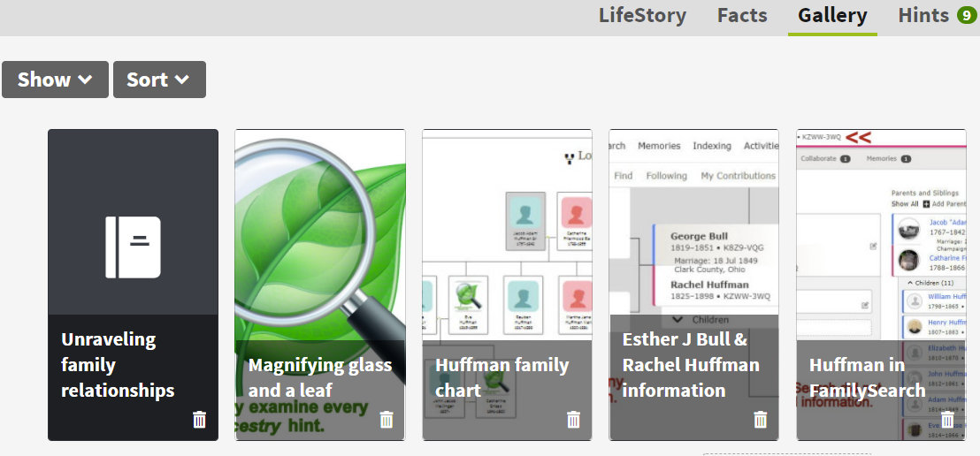
Task: Open the Sort dropdown menu
Action: 159,80
